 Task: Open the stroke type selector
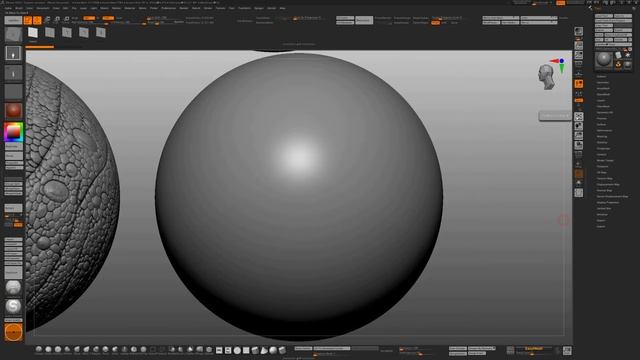[x=13, y=53]
